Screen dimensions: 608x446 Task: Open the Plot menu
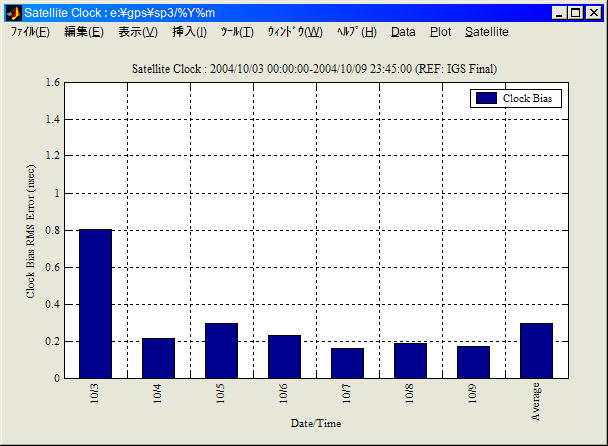click(440, 32)
